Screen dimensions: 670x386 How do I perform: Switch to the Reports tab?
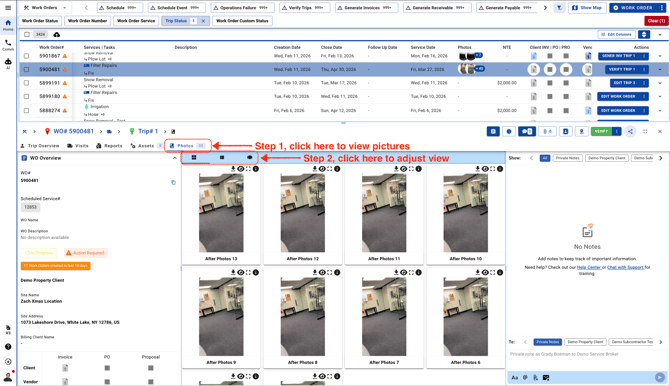pos(109,146)
